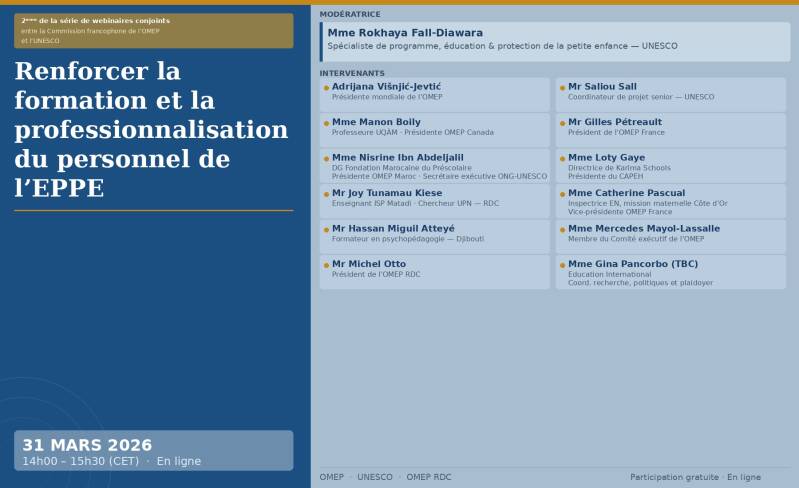Click "Formateur en psychopédagogie — Djibouti" line
The image size is (799, 488).
[x=408, y=239]
